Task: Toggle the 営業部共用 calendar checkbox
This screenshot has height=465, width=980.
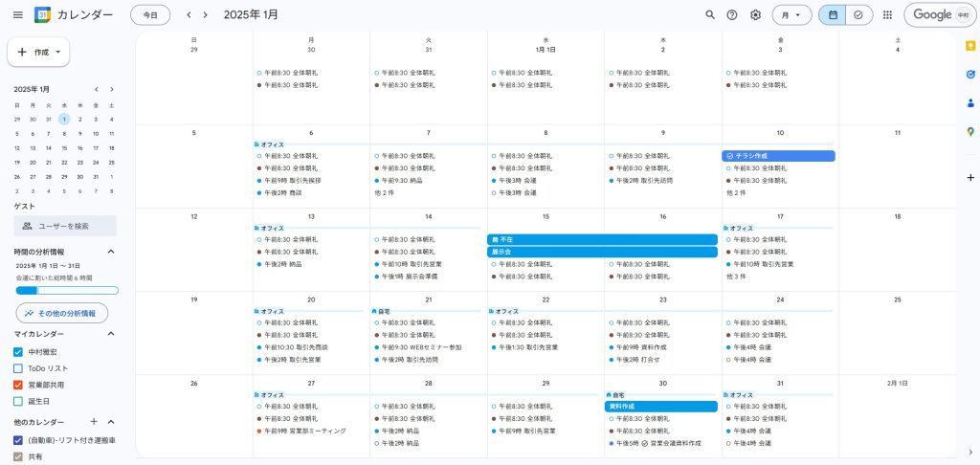Action: (x=18, y=385)
